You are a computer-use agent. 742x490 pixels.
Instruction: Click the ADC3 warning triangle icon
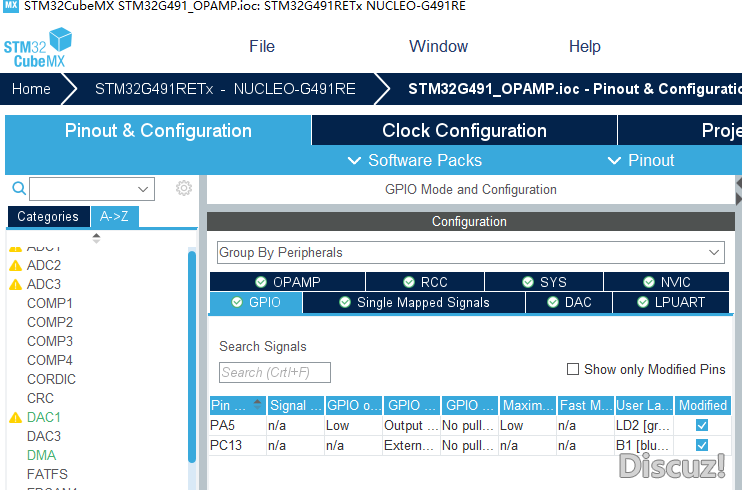tap(16, 285)
